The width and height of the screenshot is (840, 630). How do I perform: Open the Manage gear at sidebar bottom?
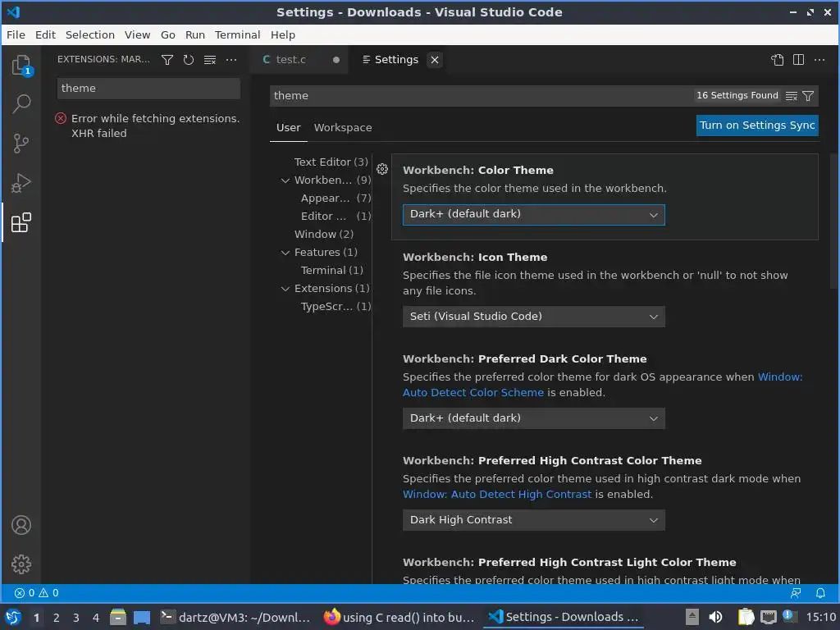pos(21,564)
